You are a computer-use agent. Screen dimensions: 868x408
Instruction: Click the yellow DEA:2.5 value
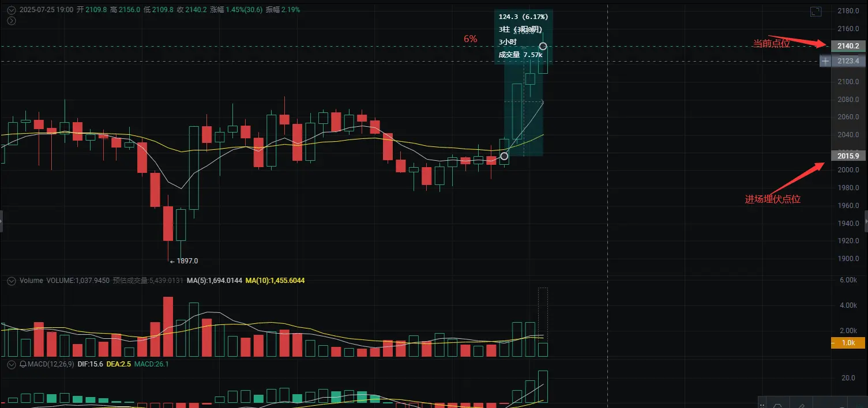118,364
